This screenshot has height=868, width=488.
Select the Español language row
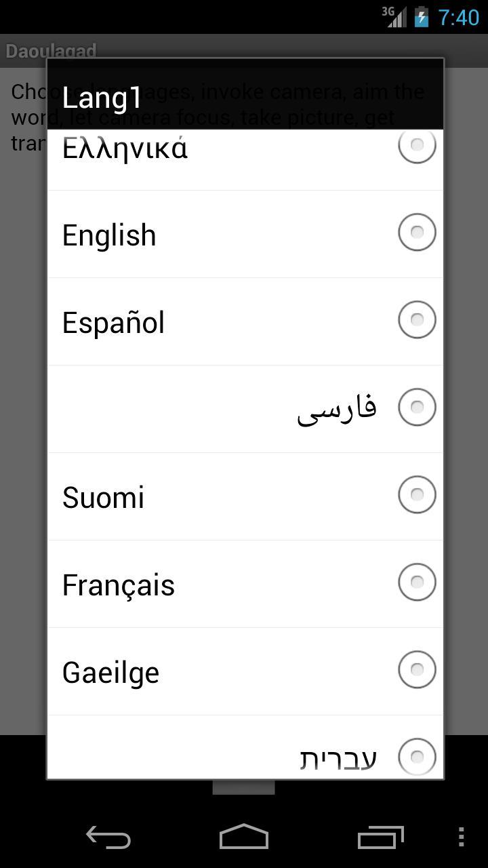tap(203, 322)
